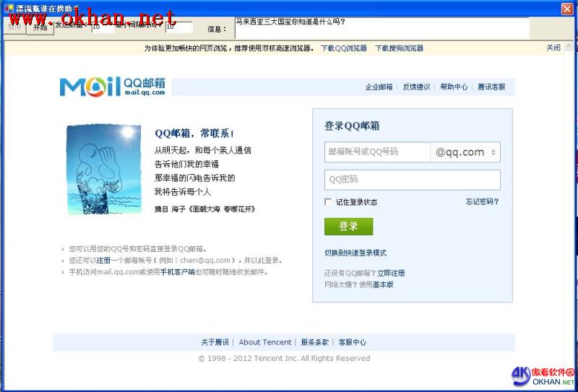Click the vertical scrollbar up arrow
Image resolution: width=578 pixels, height=392 pixels.
(569, 47)
